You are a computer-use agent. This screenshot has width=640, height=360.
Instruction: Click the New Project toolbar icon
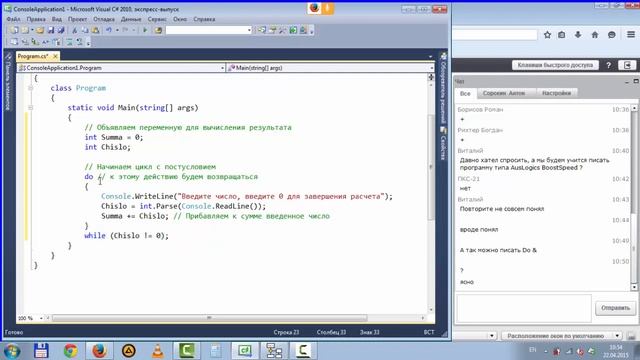pos(14,30)
